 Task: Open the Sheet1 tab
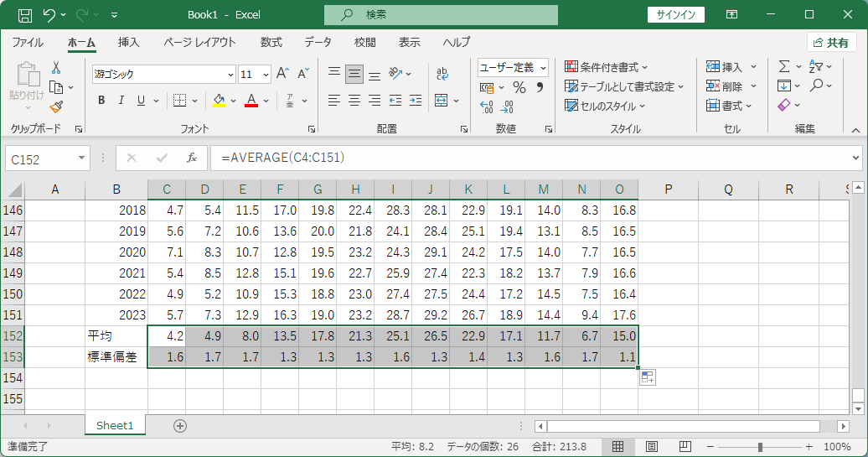(x=115, y=425)
